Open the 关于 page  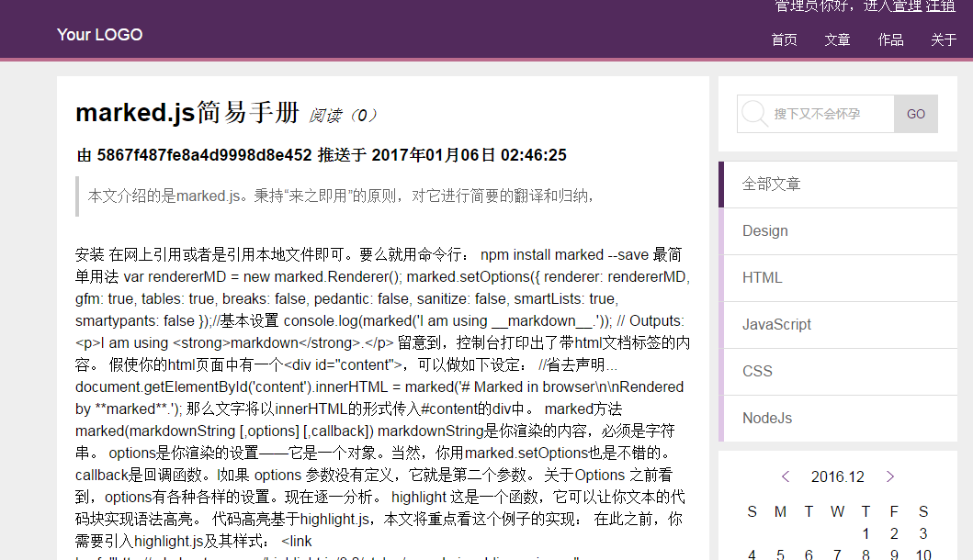point(944,39)
